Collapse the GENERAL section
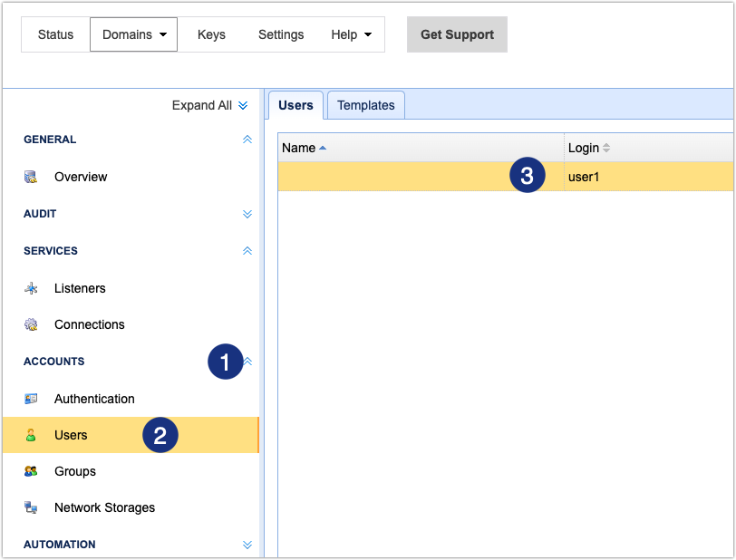 pyautogui.click(x=247, y=140)
